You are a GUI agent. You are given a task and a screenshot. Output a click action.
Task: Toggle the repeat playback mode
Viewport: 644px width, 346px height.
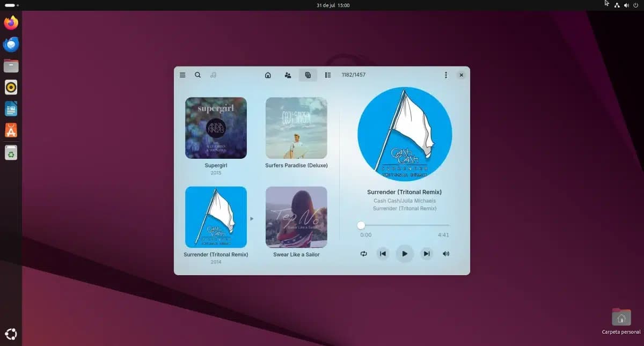[364, 254]
